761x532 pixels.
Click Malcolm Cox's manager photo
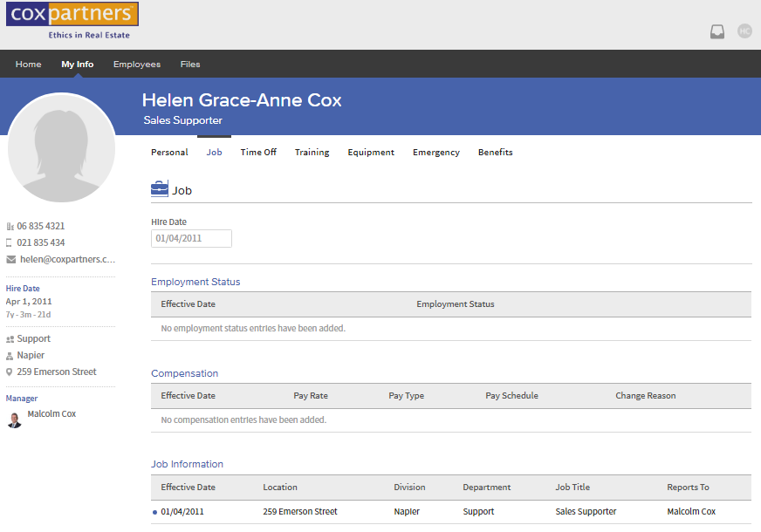[14, 419]
